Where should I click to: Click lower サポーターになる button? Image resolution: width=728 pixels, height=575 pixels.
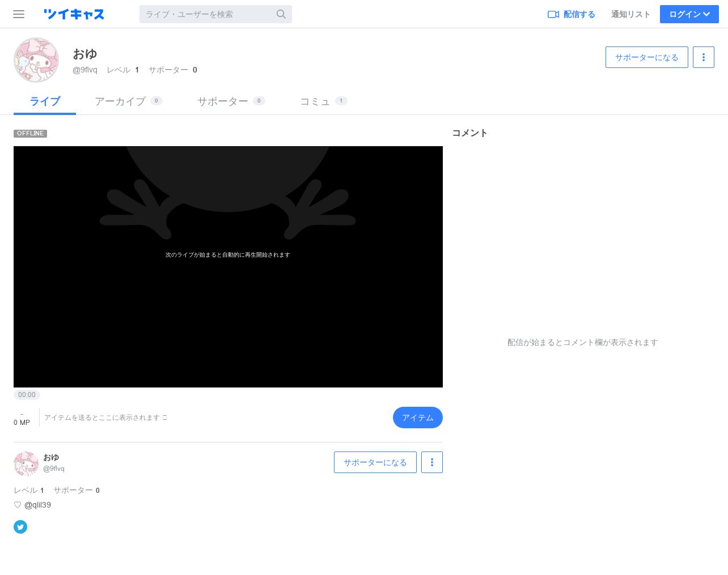375,462
